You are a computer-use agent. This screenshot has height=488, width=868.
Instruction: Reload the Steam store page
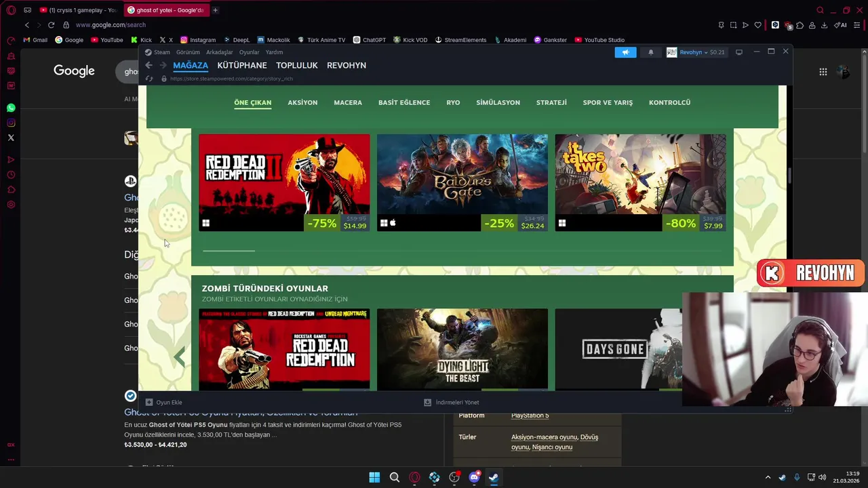[x=149, y=79]
